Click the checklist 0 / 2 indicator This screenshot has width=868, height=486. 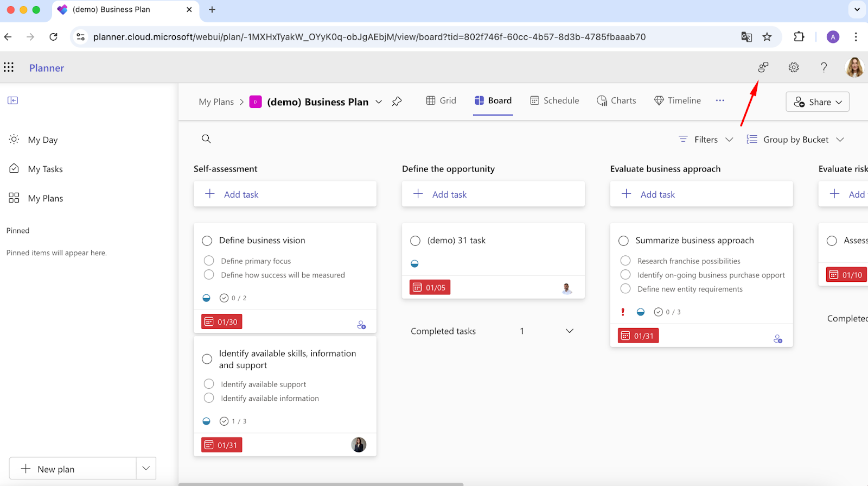click(233, 298)
